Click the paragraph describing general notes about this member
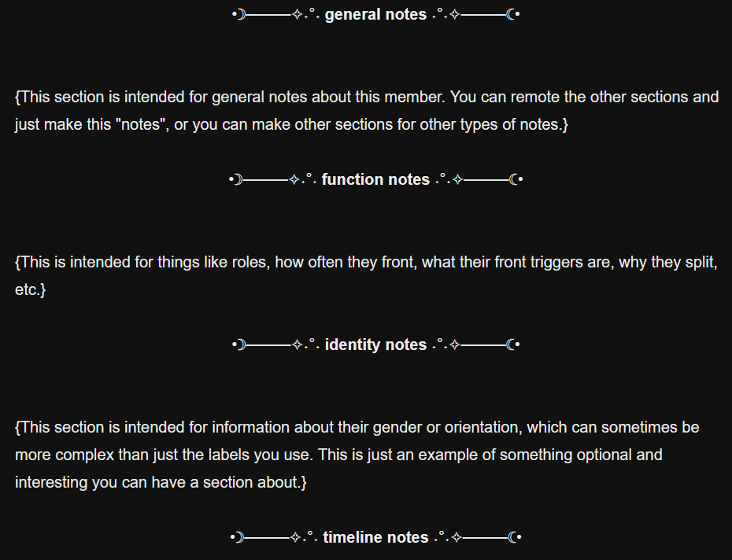Image resolution: width=732 pixels, height=560 pixels. (x=366, y=111)
